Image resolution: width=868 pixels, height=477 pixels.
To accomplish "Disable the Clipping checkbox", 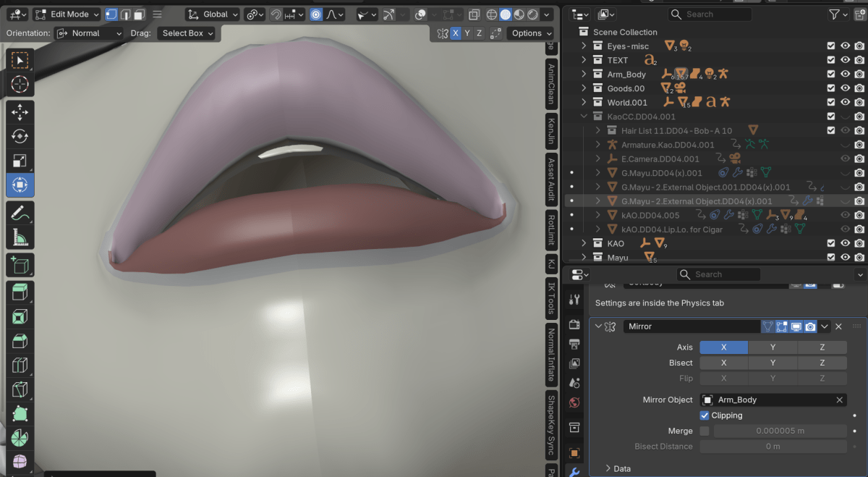I will point(705,415).
